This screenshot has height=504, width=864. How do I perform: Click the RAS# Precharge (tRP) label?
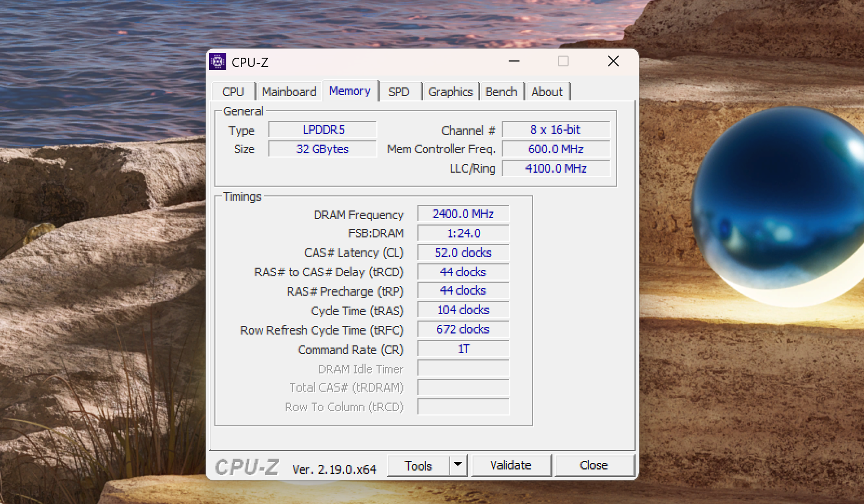pos(345,291)
